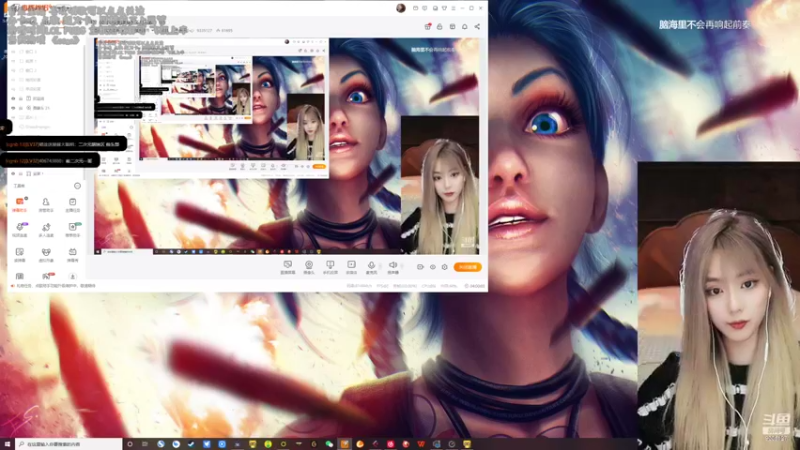Click the play-box video source icon

(351, 266)
